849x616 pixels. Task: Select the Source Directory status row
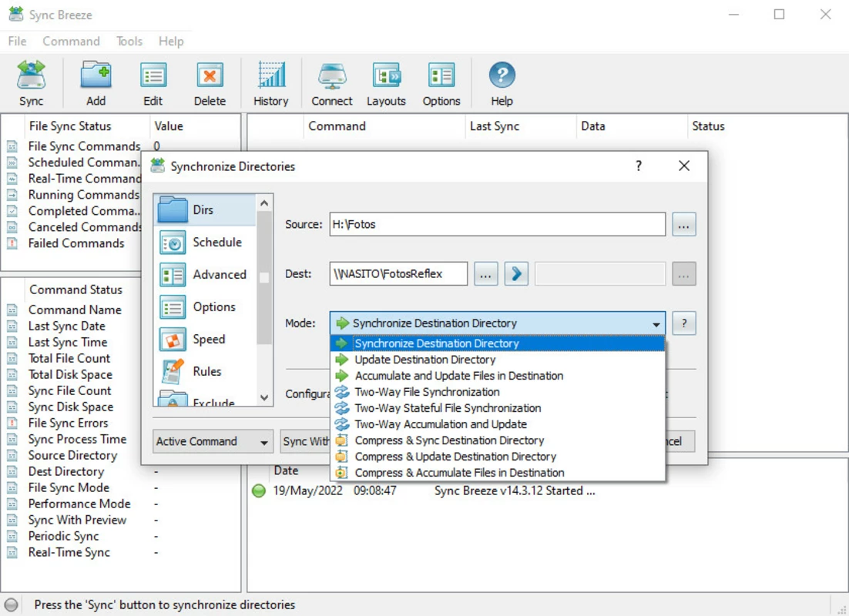click(72, 456)
